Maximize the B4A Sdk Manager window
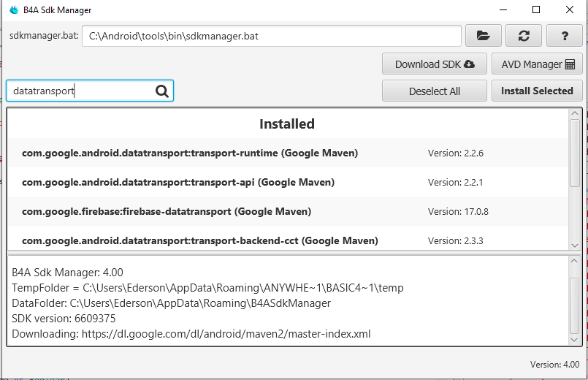This screenshot has width=588, height=380. point(536,10)
